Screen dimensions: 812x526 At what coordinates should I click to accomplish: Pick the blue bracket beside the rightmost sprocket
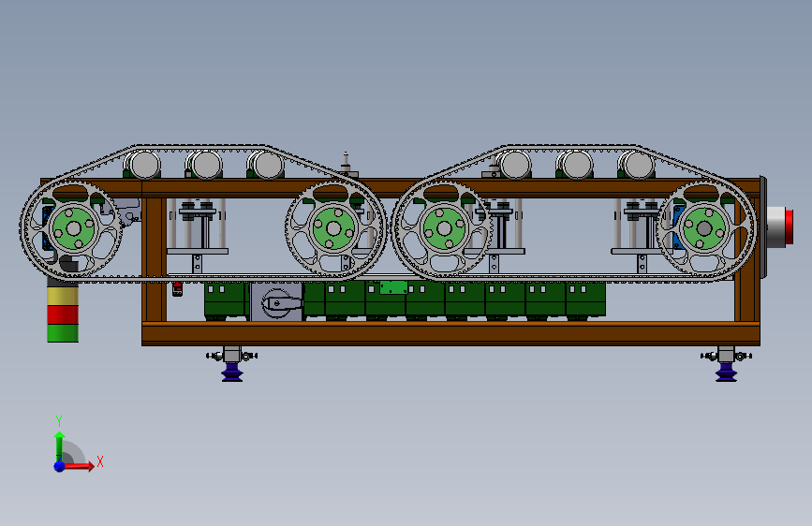[x=678, y=226]
